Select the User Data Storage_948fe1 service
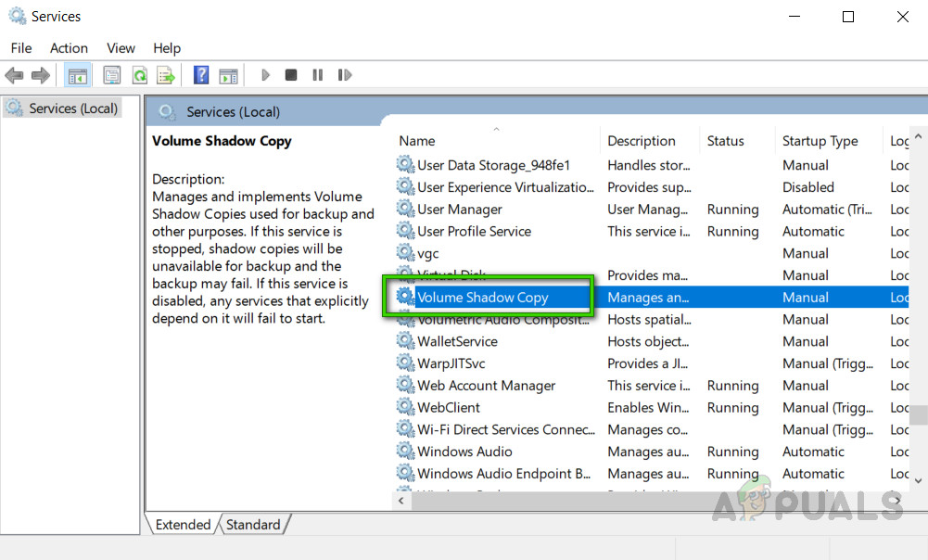 tap(493, 165)
